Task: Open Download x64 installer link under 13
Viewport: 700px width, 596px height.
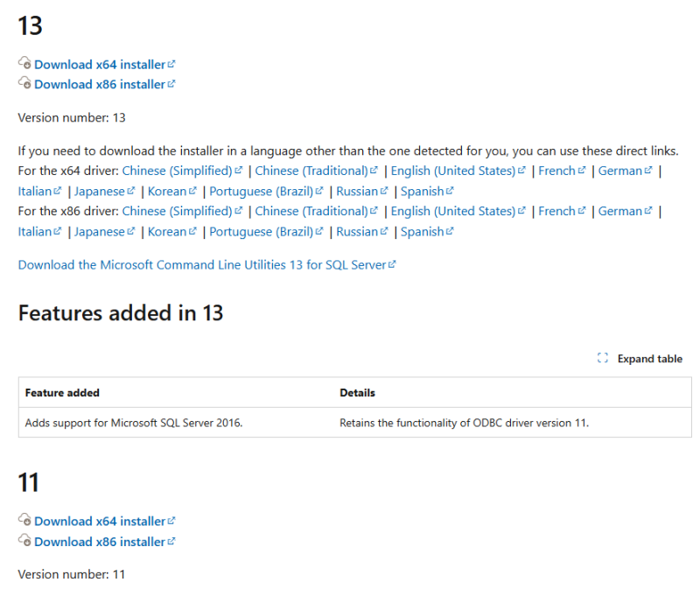Action: pyautogui.click(x=99, y=64)
